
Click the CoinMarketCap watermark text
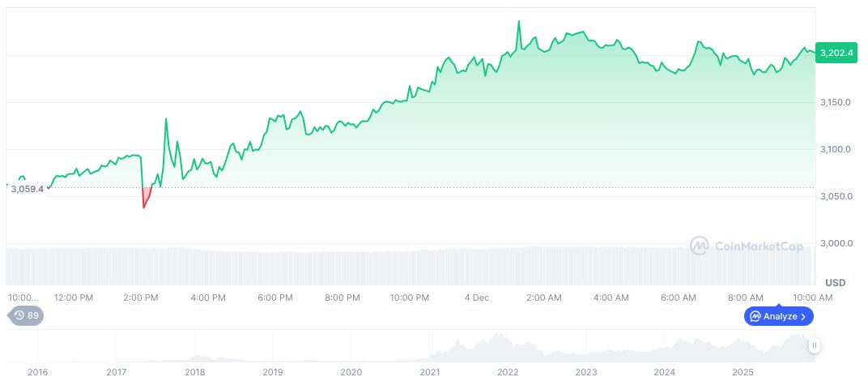[759, 246]
